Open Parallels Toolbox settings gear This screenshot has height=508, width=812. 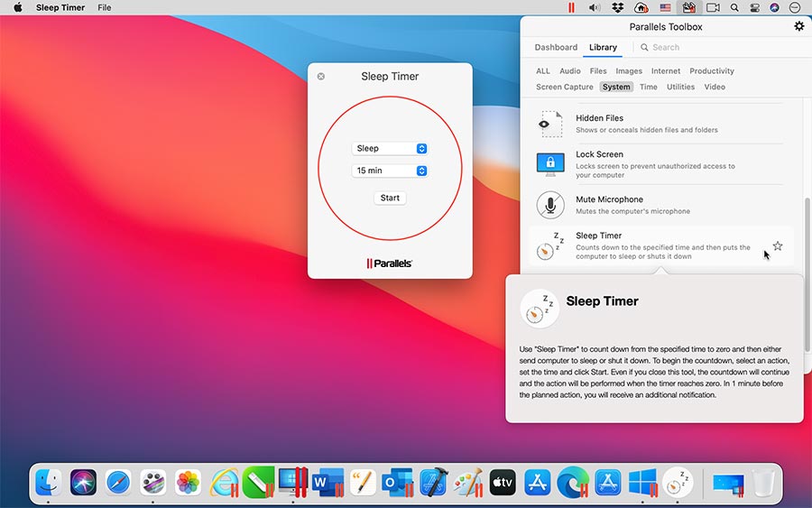[x=798, y=26]
